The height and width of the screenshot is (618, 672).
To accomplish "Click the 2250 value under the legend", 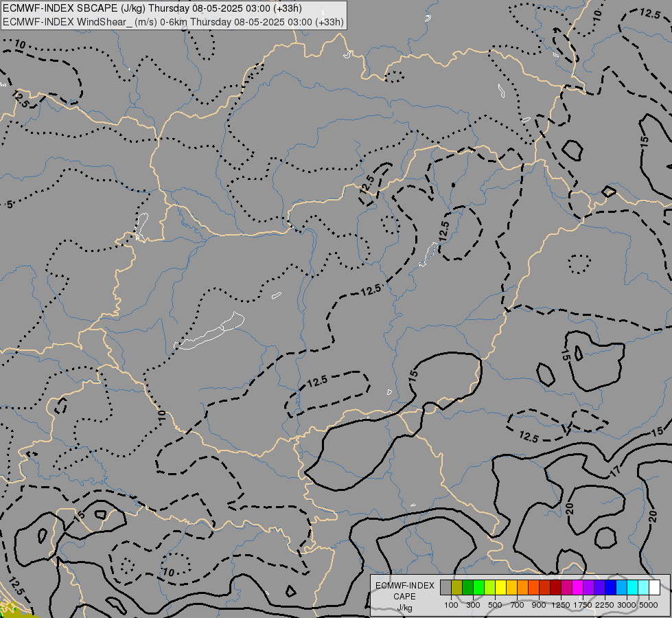I will [605, 605].
